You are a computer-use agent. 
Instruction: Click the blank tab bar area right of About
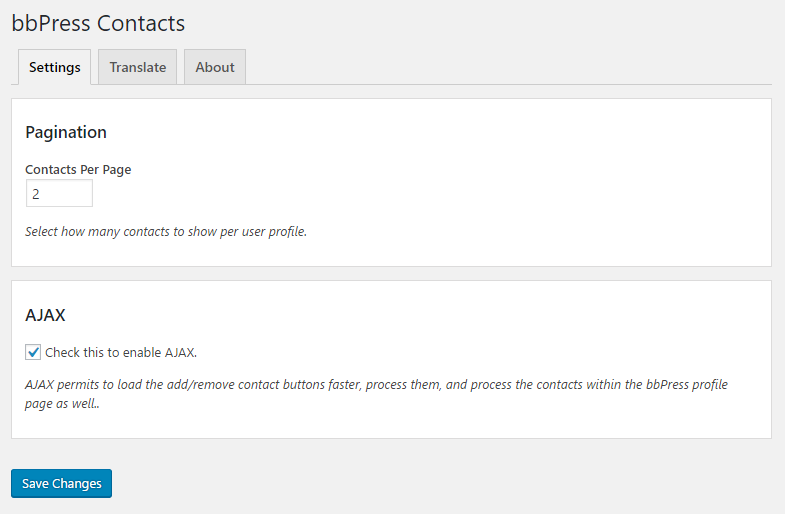pyautogui.click(x=500, y=67)
